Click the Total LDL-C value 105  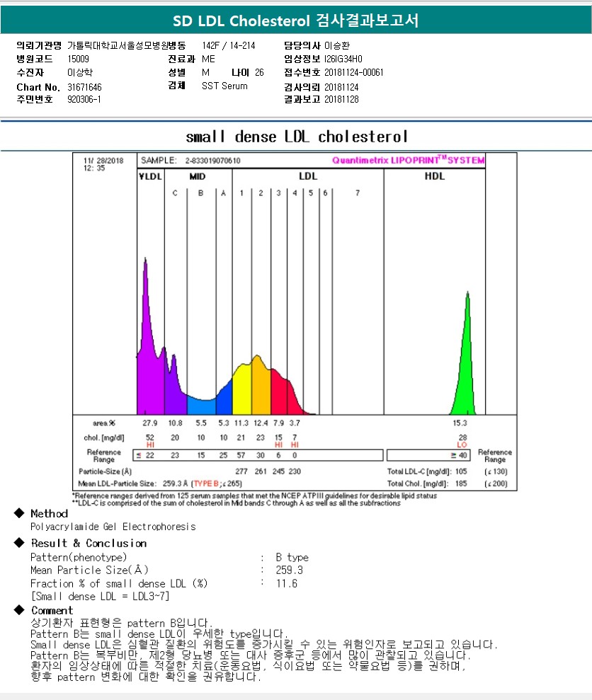click(x=461, y=471)
